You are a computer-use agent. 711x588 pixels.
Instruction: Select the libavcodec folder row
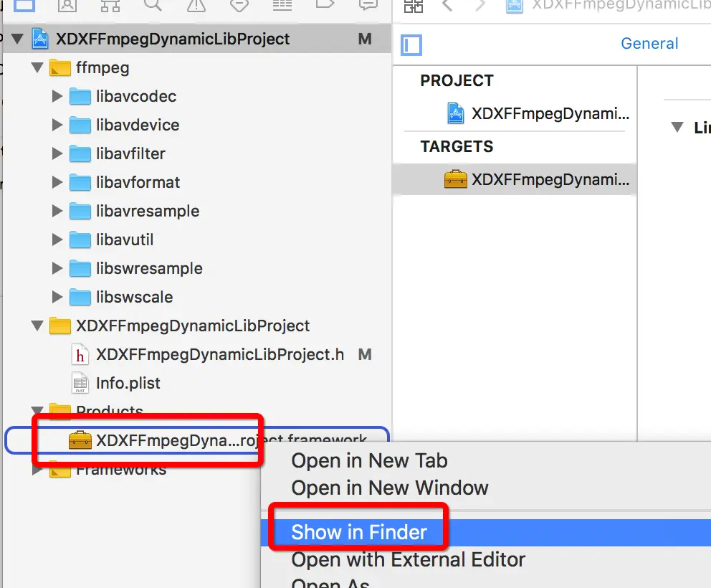[197, 96]
